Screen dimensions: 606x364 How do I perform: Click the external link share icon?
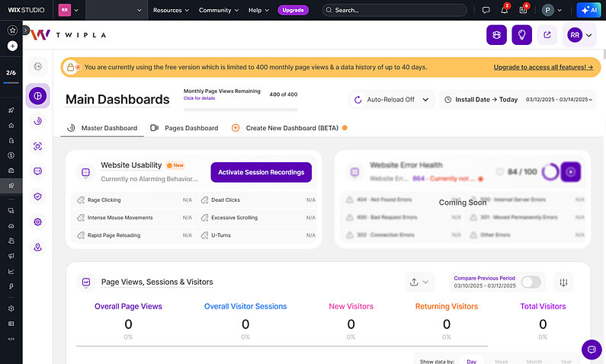pos(547,34)
